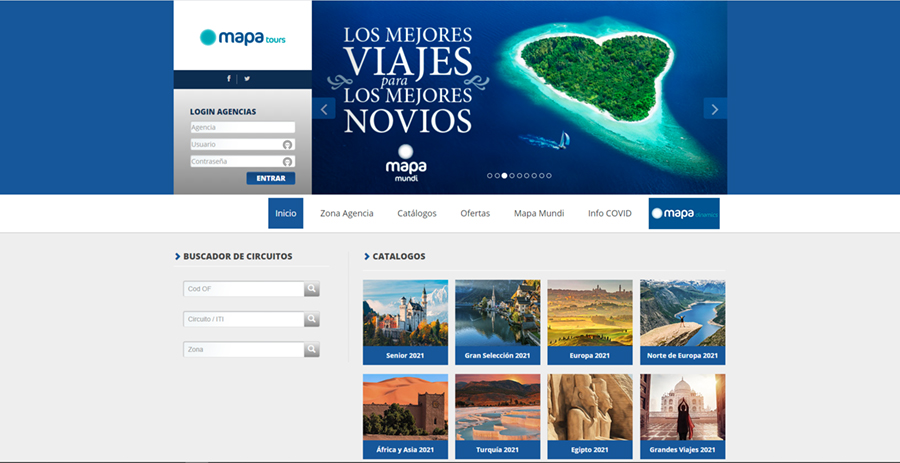The image size is (900, 463).
Task: Search by Cod OF magnifier icon
Action: pyautogui.click(x=312, y=289)
